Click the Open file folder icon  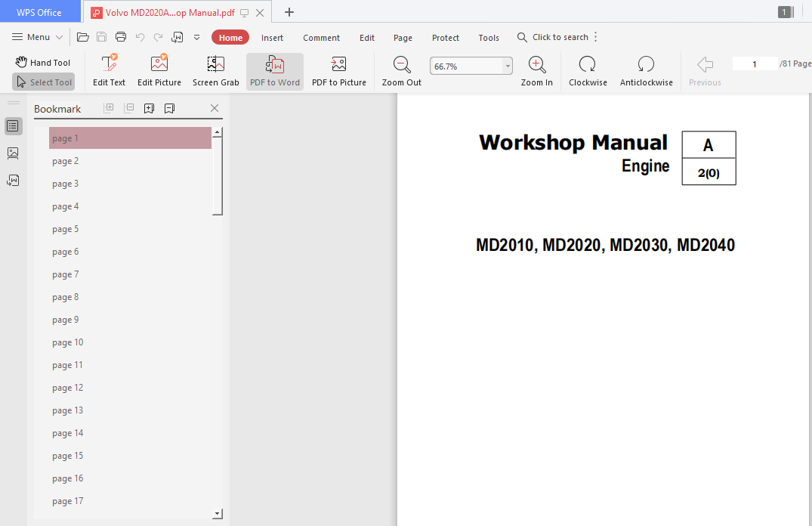[x=83, y=37]
